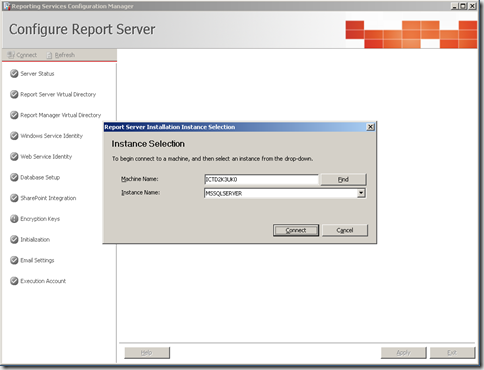Open the Encryption Keys section

tap(40, 219)
